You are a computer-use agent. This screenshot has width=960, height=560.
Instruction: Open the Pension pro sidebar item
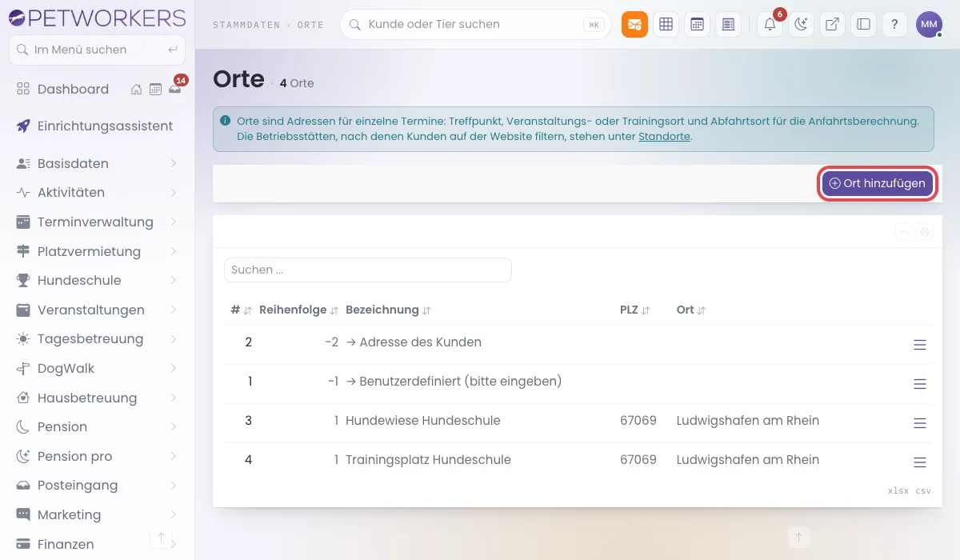[x=97, y=456]
